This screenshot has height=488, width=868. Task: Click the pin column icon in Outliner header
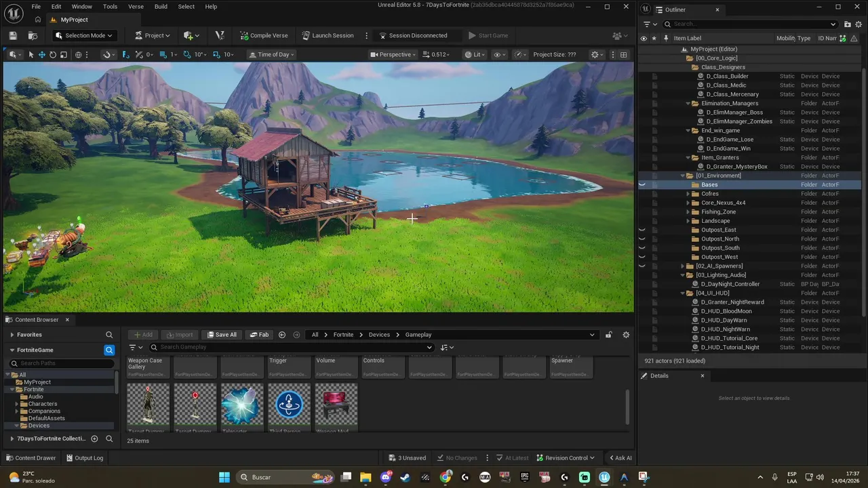(x=666, y=38)
